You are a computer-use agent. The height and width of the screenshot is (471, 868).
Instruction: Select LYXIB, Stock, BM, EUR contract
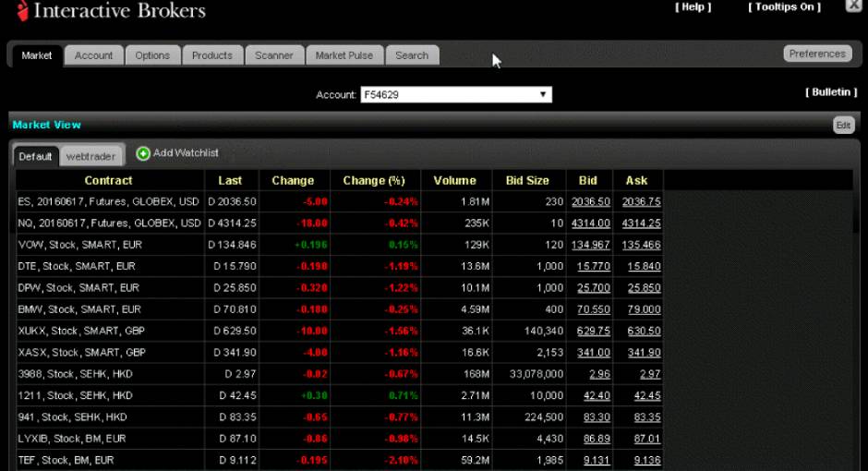tap(72, 440)
